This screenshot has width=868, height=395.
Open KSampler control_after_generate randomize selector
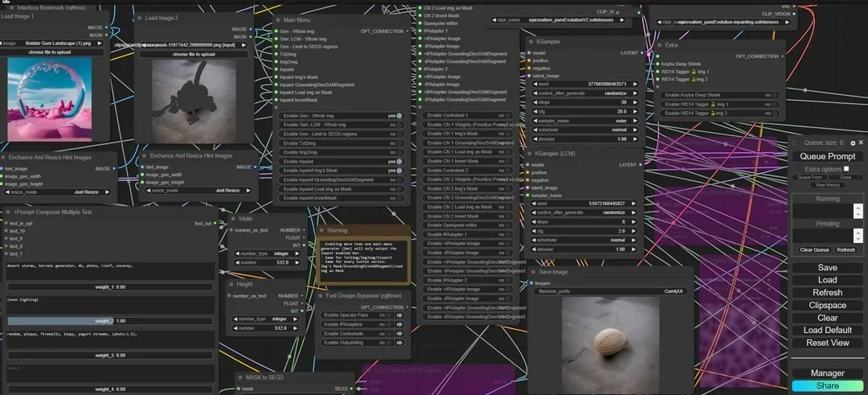[584, 93]
